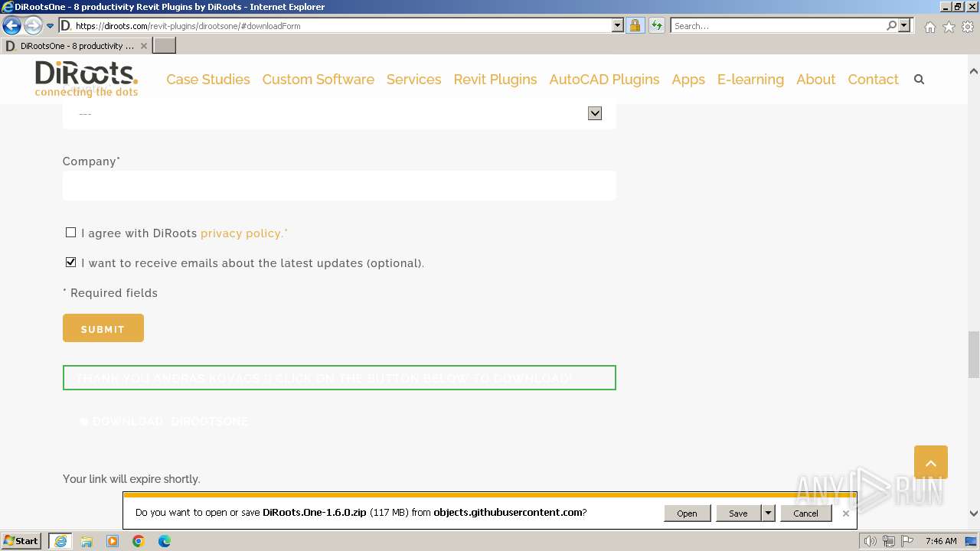Click the page scroll up arrow
Viewport: 980px width, 551px height.
click(973, 71)
